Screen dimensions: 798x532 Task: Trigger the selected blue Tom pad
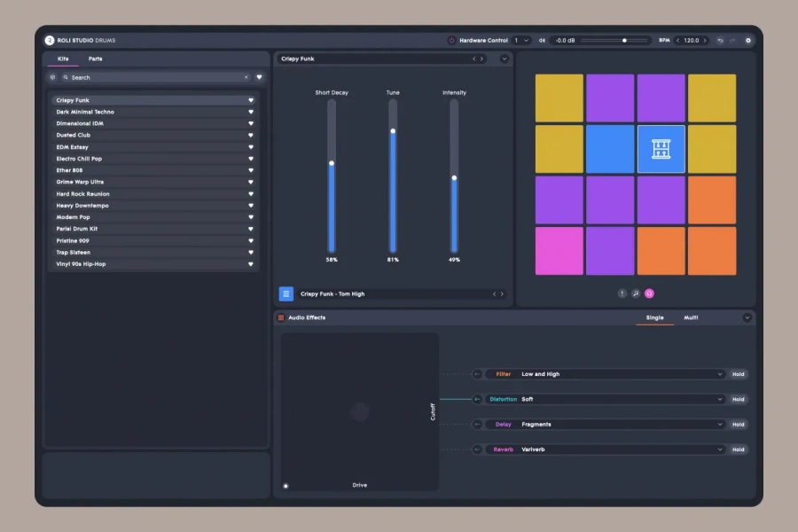tap(661, 149)
